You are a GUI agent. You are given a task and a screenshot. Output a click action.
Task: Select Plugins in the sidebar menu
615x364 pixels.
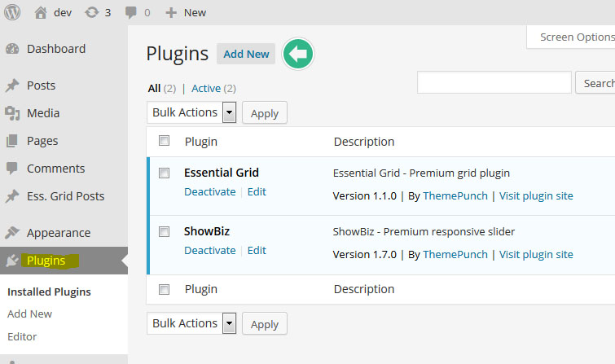pos(46,261)
